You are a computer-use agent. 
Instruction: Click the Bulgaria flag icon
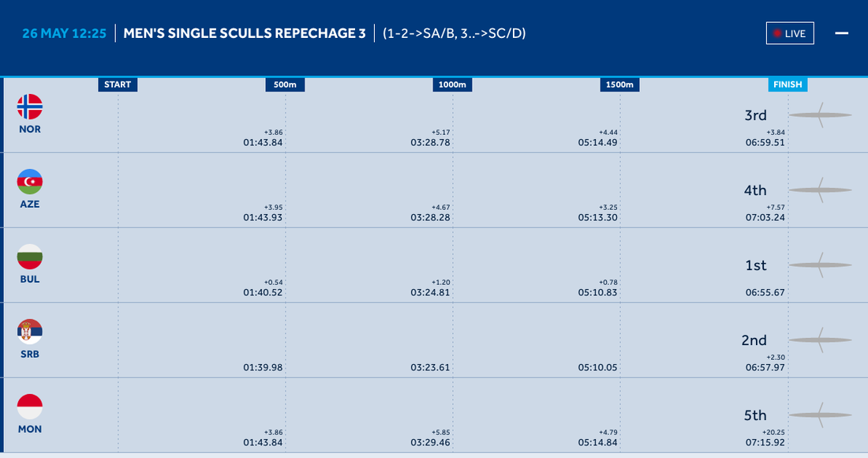click(x=30, y=257)
